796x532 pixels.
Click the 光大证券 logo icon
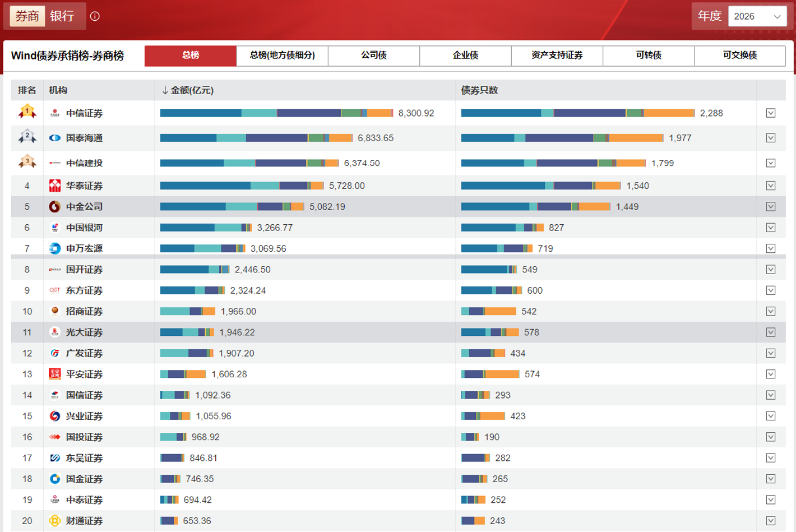54,332
